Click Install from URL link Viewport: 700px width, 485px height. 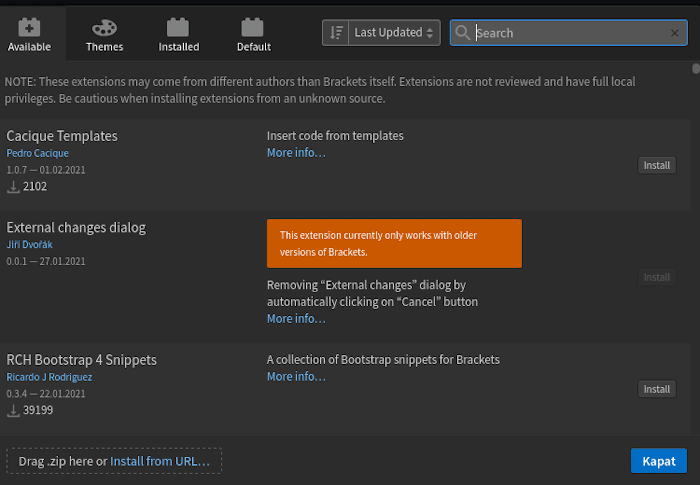coord(160,461)
